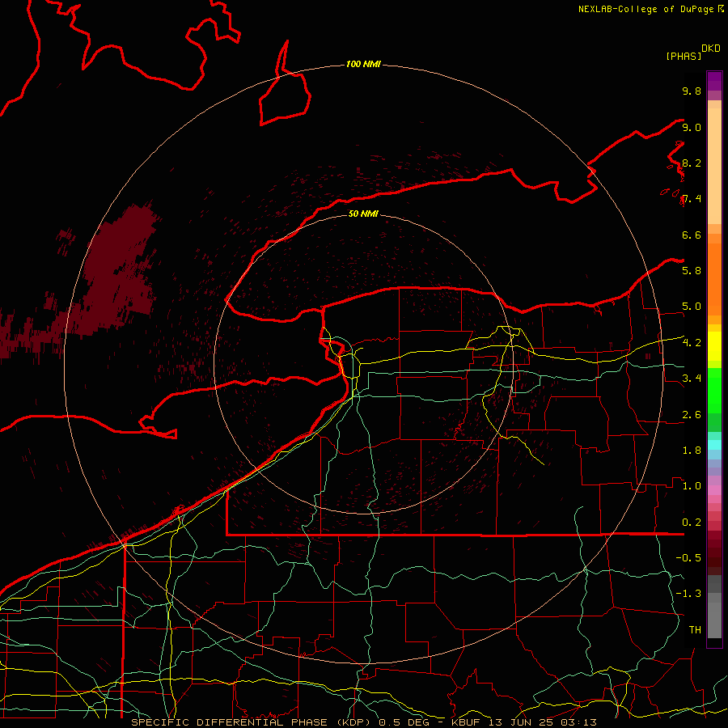This screenshot has height=728, width=728.
Task: Click the pink segment of color bar
Action: pos(714,490)
